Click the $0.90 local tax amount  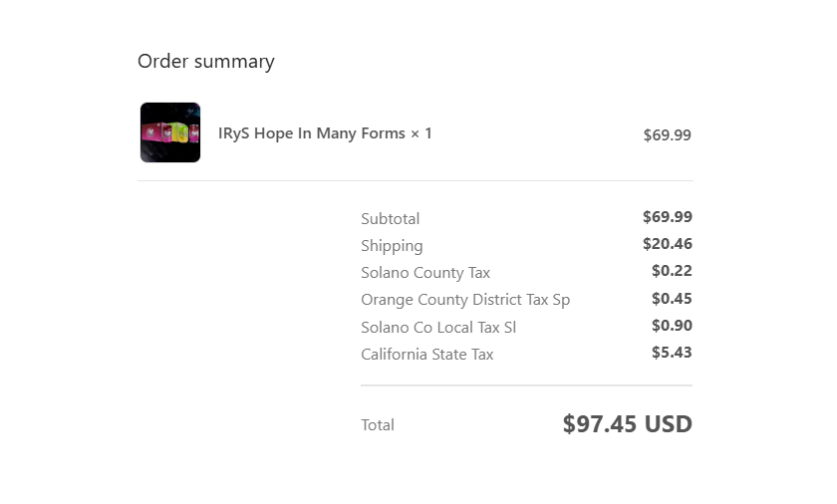point(672,325)
